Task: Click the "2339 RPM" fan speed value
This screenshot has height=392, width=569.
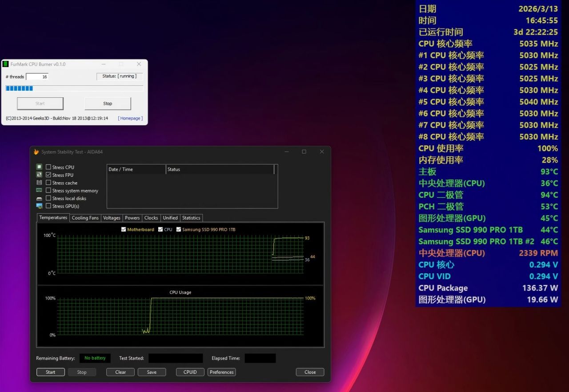Action: (538, 253)
